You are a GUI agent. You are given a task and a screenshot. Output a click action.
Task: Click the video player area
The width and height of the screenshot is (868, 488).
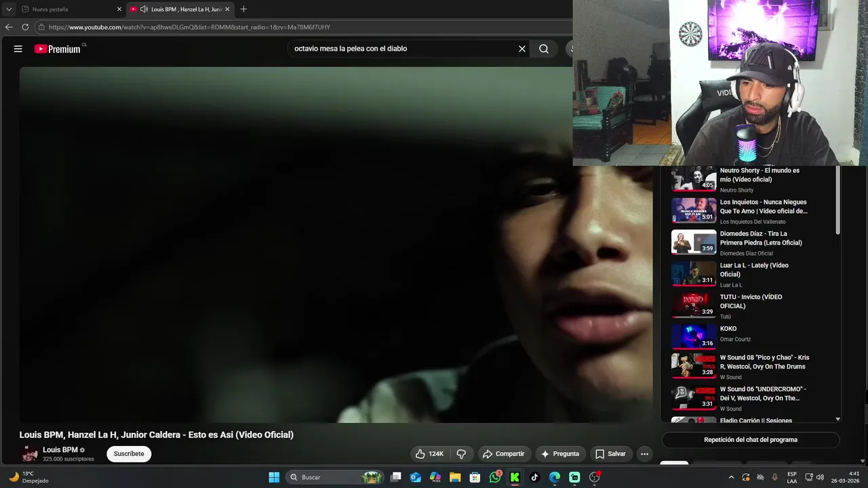click(x=336, y=244)
